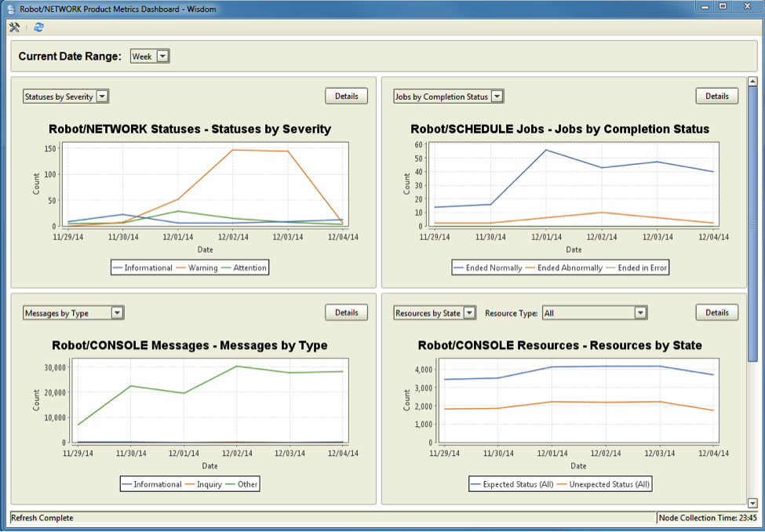Click the Node Collection Time status entry

[x=708, y=518]
